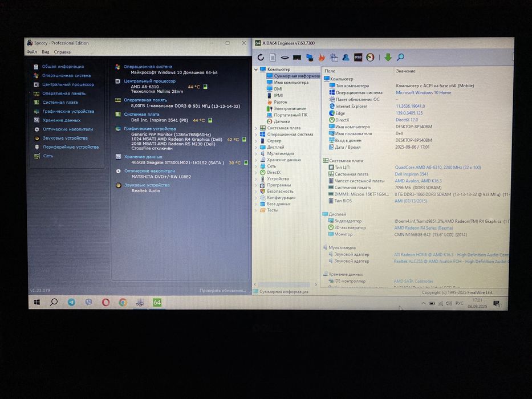Open Speccy Вид menu
The height and width of the screenshot is (399, 532).
[x=46, y=52]
